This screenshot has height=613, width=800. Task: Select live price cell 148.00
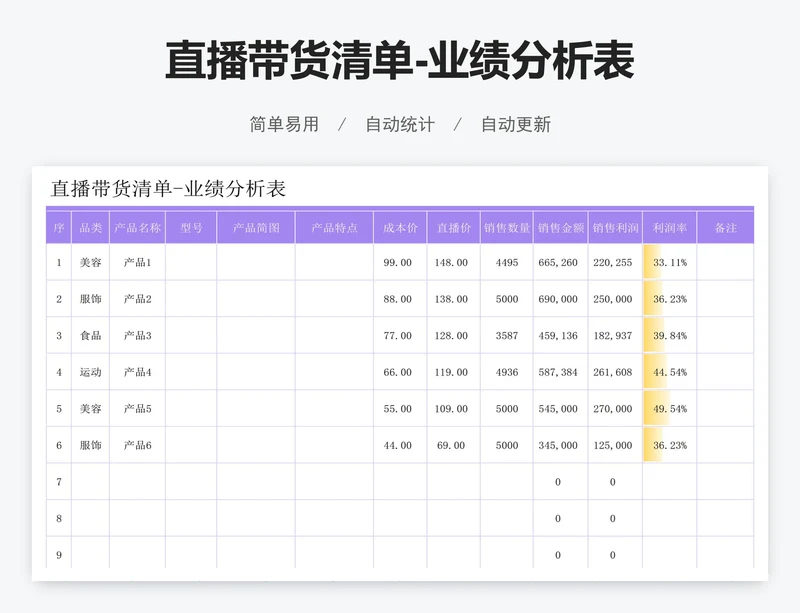[454, 262]
